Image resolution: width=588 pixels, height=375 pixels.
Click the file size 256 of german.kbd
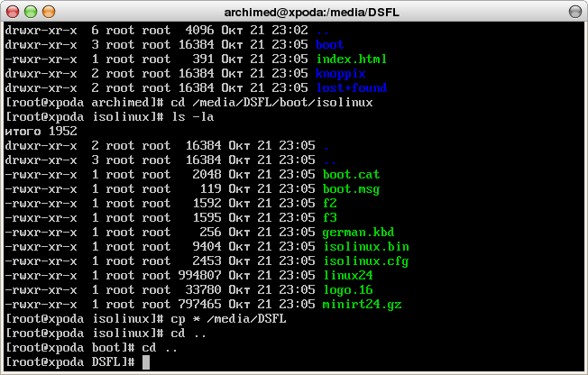[211, 233]
